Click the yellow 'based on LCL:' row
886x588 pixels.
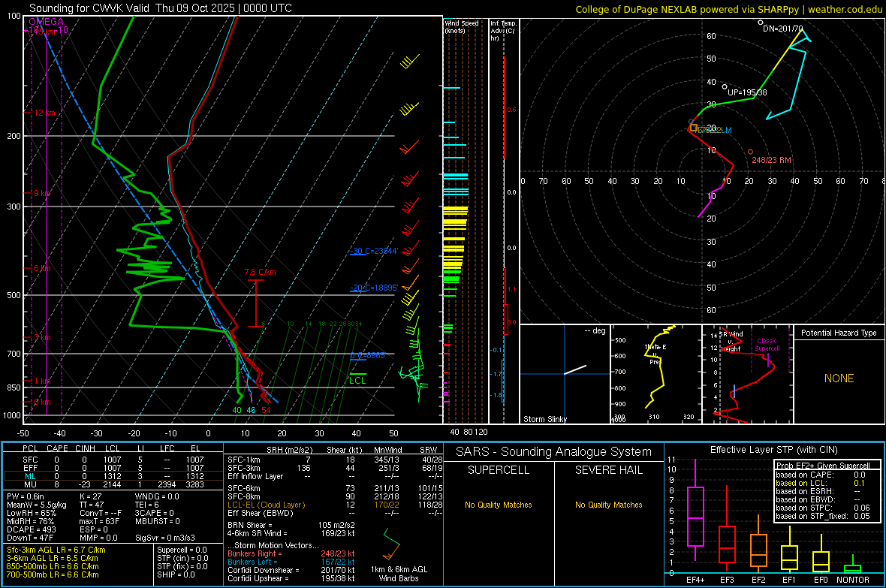820,483
